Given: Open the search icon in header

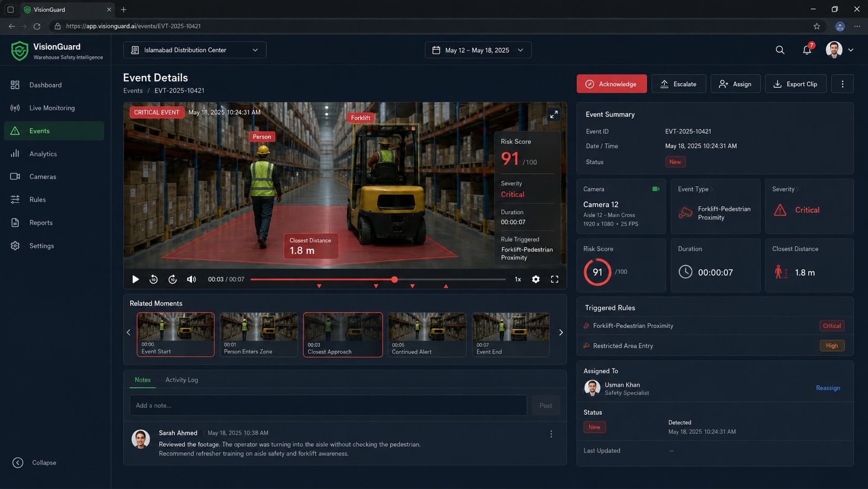Looking at the screenshot, I should coord(780,50).
